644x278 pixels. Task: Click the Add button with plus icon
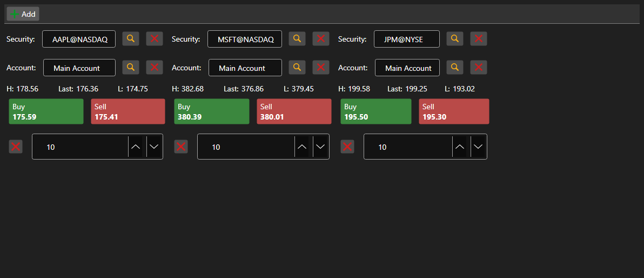[23, 14]
